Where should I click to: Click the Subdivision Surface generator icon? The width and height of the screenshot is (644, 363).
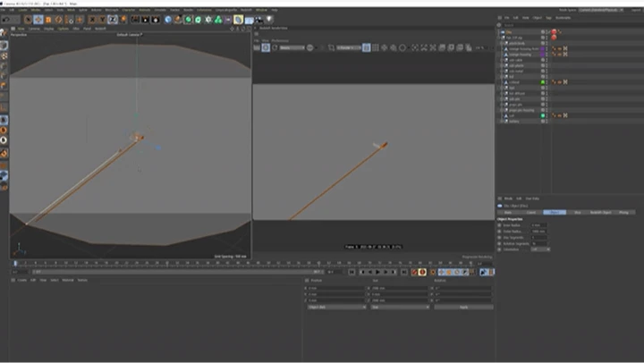[x=188, y=20]
